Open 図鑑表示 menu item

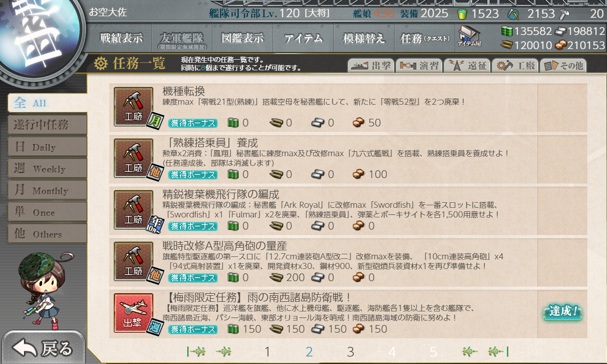(x=243, y=38)
